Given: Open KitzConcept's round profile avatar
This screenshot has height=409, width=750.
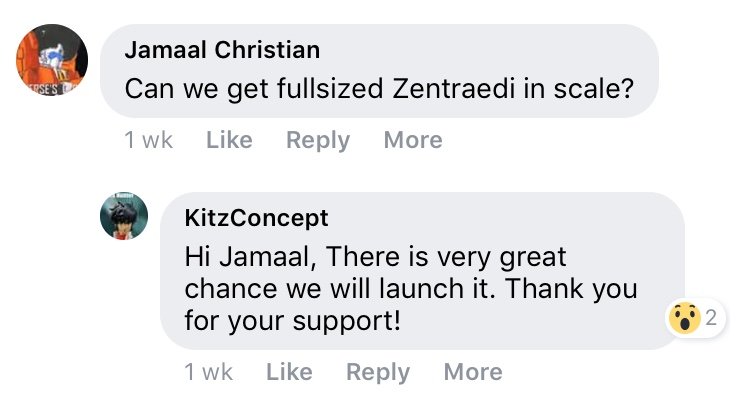Looking at the screenshot, I should (x=124, y=216).
